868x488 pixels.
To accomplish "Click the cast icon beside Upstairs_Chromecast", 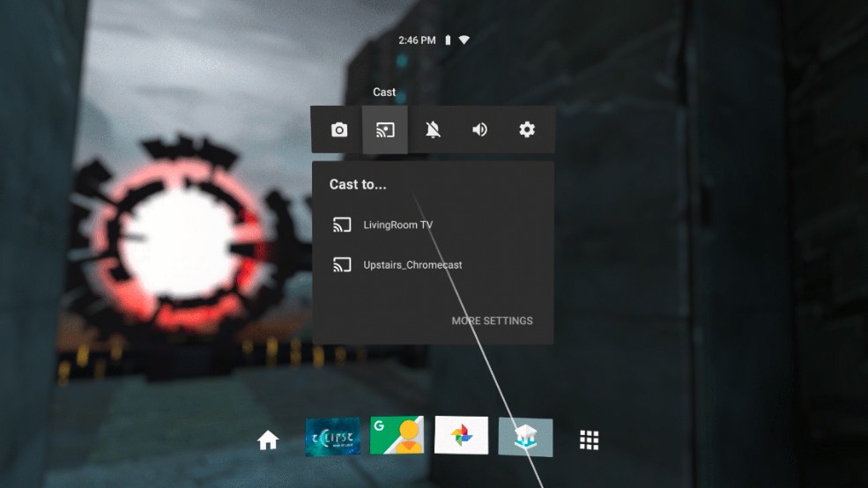I will point(342,264).
